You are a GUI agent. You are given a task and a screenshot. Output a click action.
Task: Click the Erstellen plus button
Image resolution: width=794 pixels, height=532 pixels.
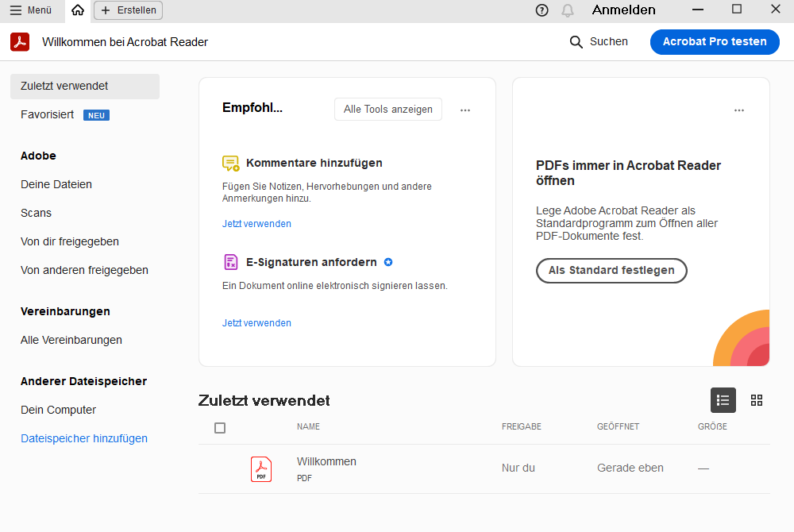[128, 10]
